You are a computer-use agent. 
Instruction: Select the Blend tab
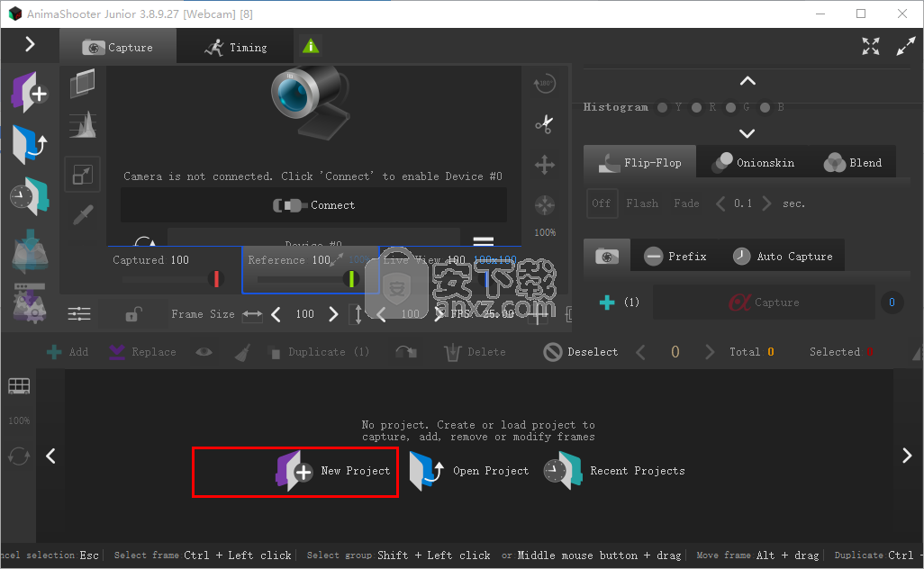point(853,163)
